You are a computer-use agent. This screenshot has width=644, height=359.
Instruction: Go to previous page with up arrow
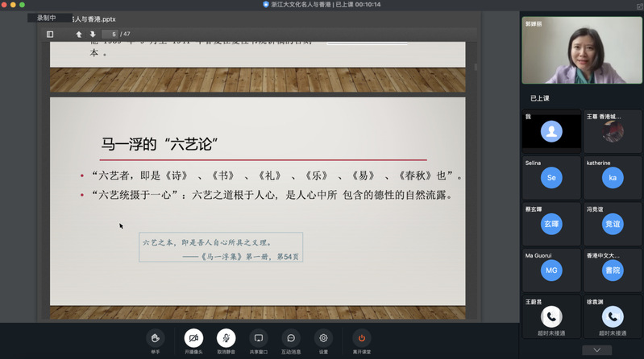79,34
